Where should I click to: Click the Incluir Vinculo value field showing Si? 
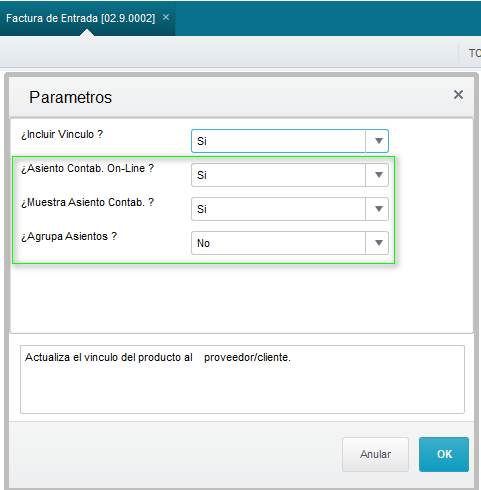[278, 141]
